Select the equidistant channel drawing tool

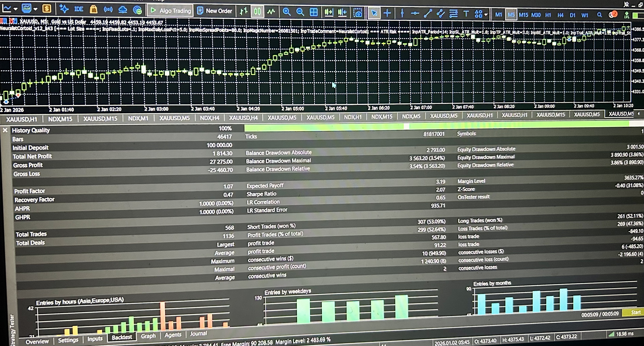[440, 13]
